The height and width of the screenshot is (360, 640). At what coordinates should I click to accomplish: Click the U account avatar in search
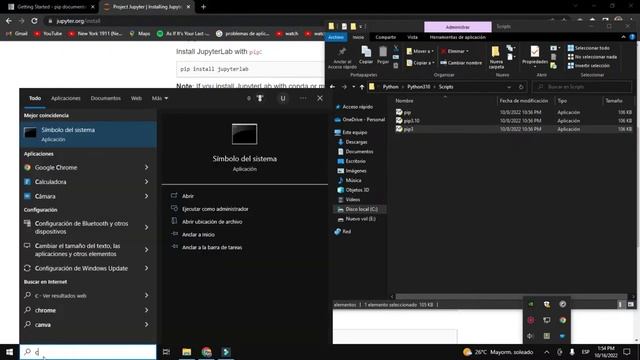[x=282, y=98]
